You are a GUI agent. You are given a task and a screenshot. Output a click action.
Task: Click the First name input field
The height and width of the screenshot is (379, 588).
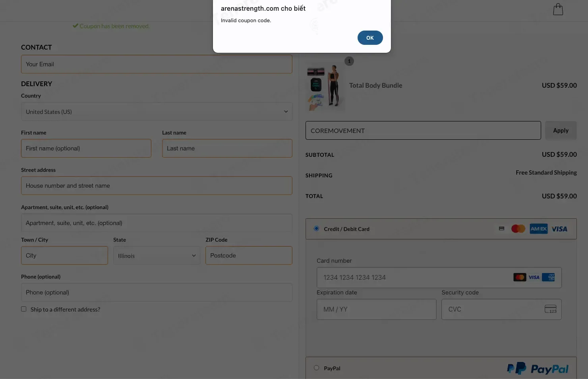(x=86, y=148)
